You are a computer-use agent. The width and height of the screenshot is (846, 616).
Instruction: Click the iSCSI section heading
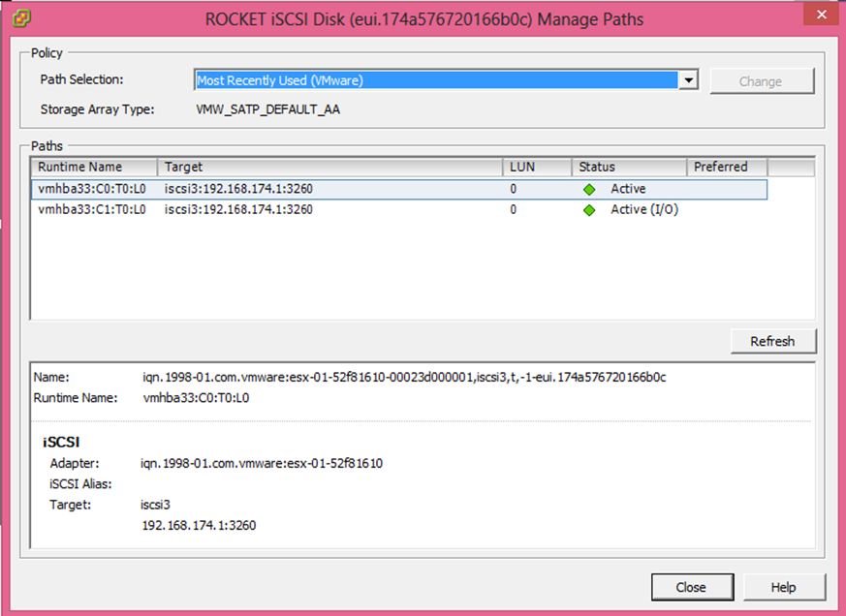pos(61,443)
